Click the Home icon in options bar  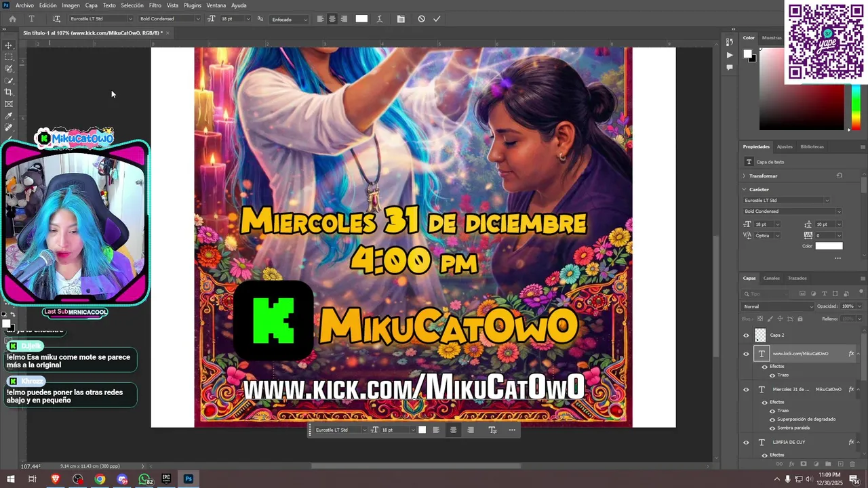pos(12,19)
